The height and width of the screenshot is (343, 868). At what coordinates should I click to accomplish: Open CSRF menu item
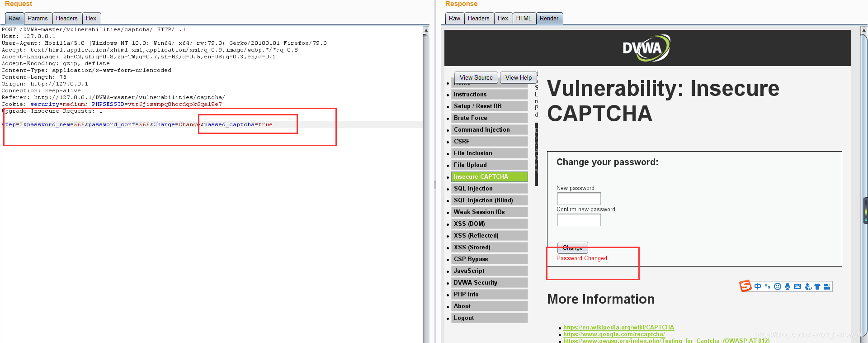tap(490, 141)
